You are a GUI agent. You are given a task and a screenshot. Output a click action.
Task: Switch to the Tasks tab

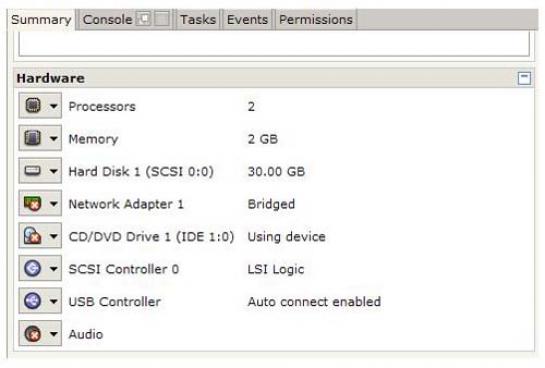tap(198, 19)
